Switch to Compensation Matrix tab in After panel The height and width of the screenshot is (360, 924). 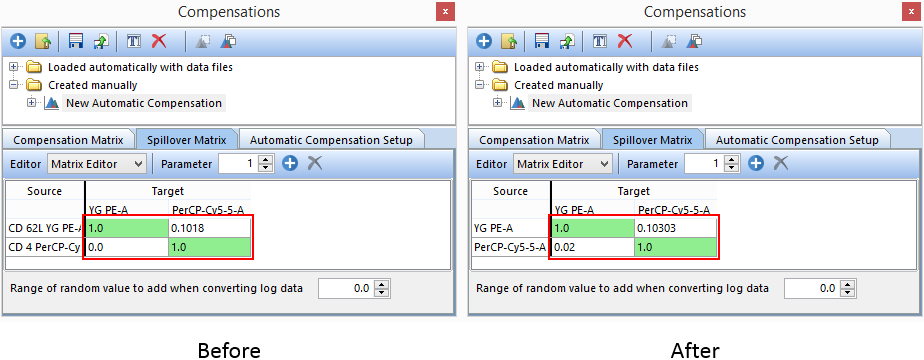534,140
